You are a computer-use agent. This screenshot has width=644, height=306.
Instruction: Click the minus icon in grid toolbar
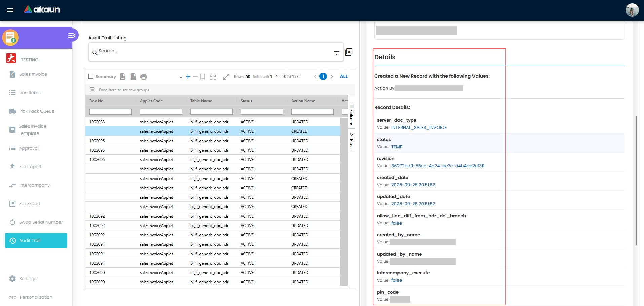[x=195, y=77]
